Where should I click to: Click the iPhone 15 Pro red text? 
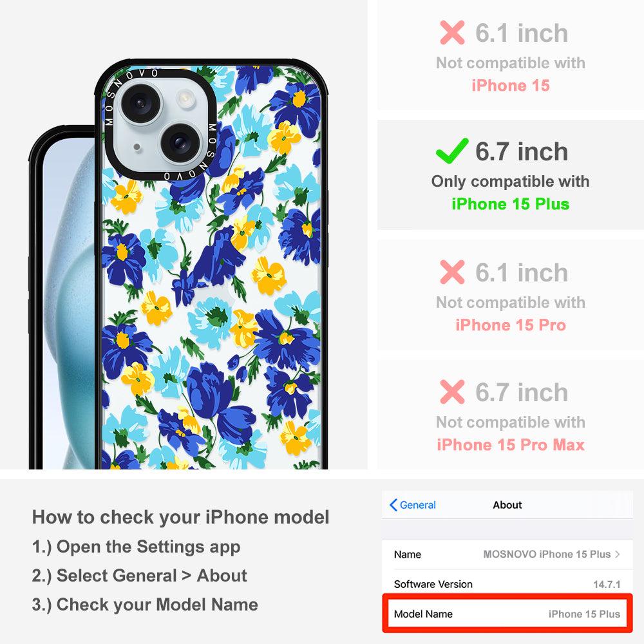[x=511, y=325]
